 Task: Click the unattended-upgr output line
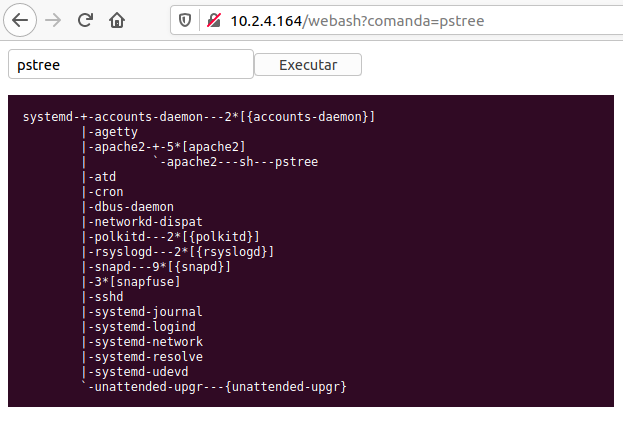tap(217, 386)
